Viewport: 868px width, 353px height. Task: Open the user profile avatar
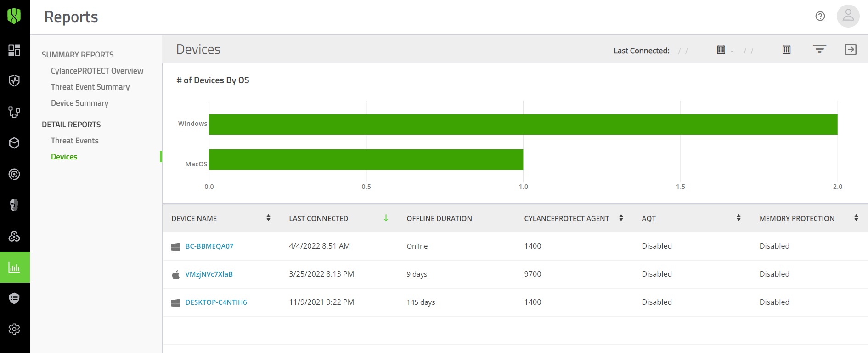(x=848, y=16)
